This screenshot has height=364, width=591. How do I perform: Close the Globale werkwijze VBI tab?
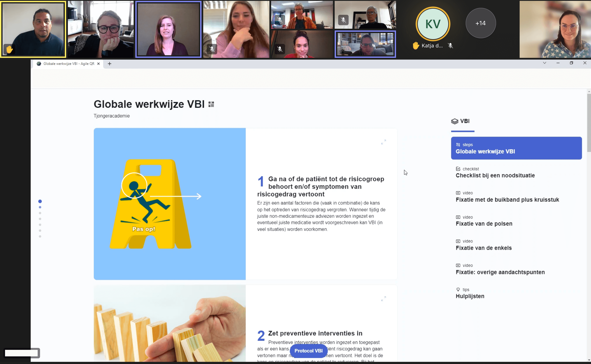pyautogui.click(x=98, y=64)
